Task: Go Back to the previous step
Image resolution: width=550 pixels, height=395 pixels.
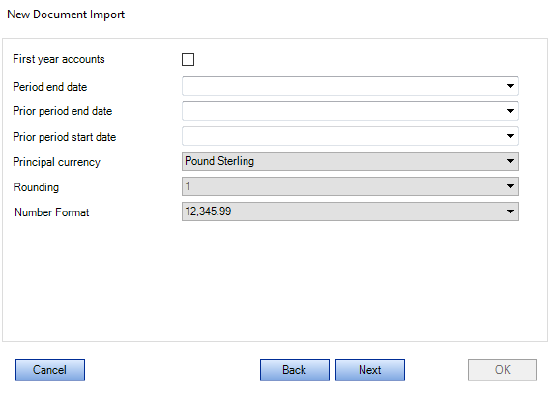Action: click(295, 370)
